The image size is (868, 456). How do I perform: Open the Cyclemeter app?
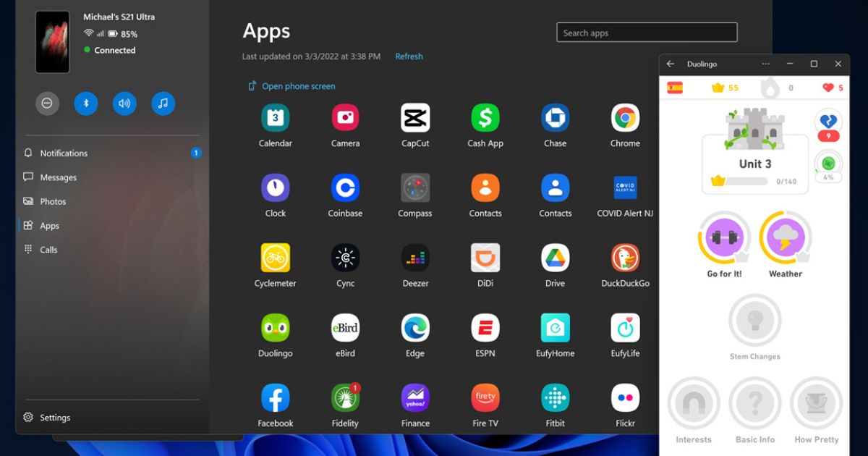pyautogui.click(x=275, y=258)
